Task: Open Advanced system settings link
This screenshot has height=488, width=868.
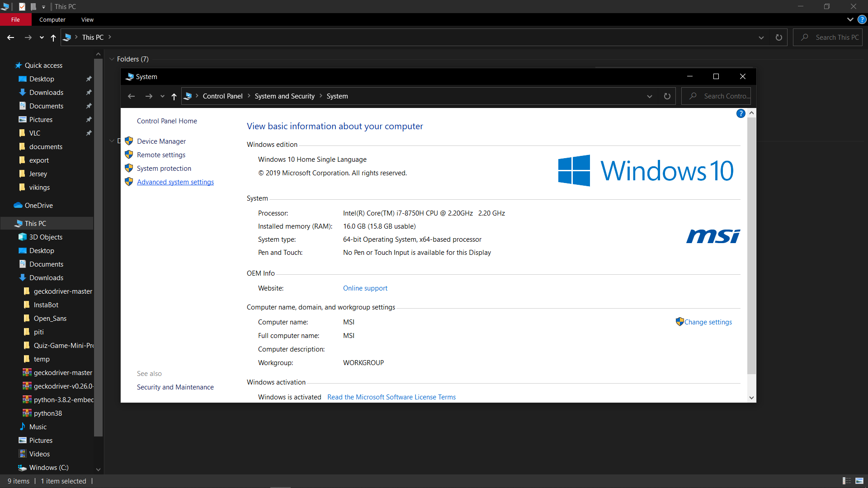Action: (x=175, y=182)
